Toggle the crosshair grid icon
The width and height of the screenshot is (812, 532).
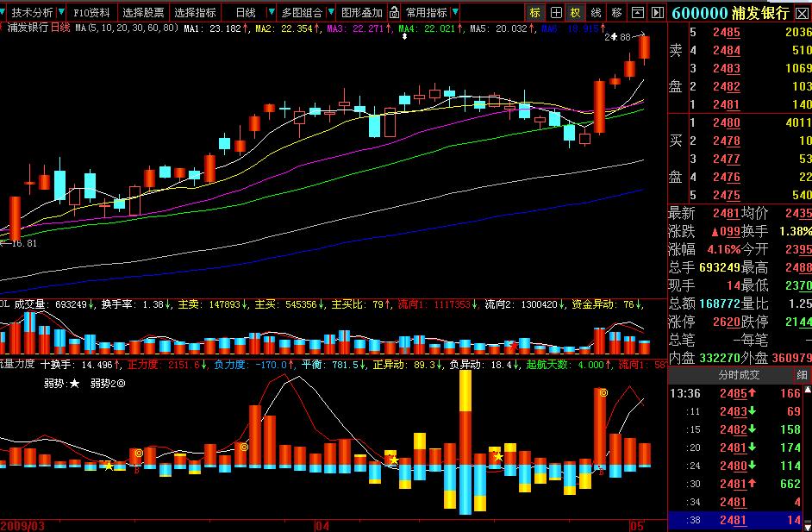coord(556,12)
